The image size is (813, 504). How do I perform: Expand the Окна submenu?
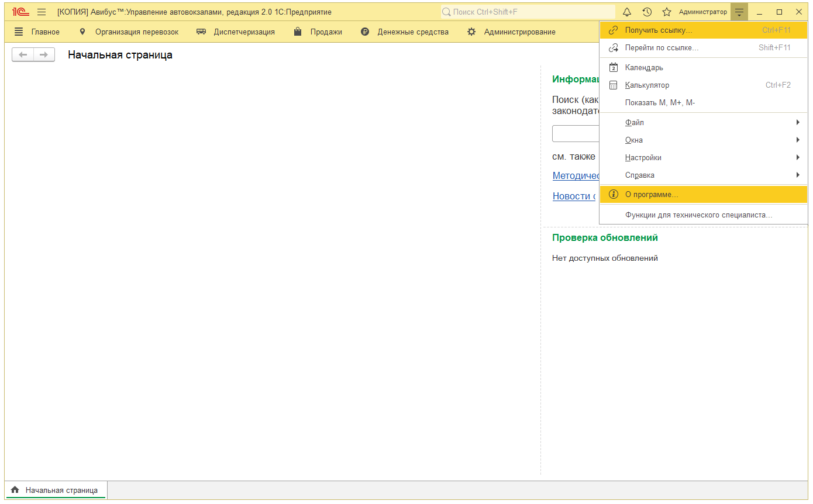634,140
